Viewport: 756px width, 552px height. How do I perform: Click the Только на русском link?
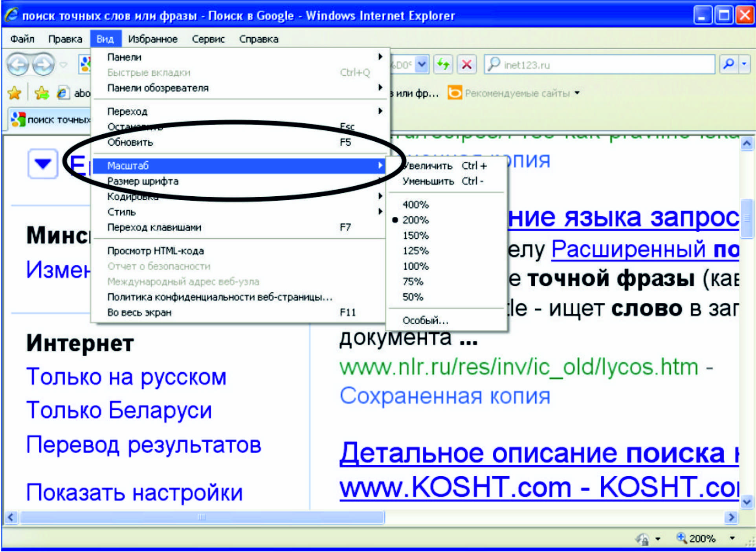tap(126, 377)
